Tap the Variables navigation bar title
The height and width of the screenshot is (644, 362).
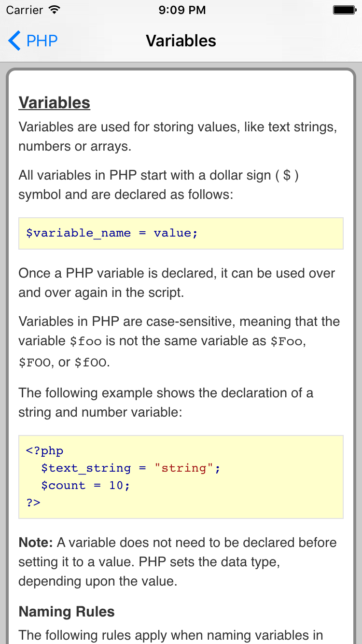click(181, 41)
